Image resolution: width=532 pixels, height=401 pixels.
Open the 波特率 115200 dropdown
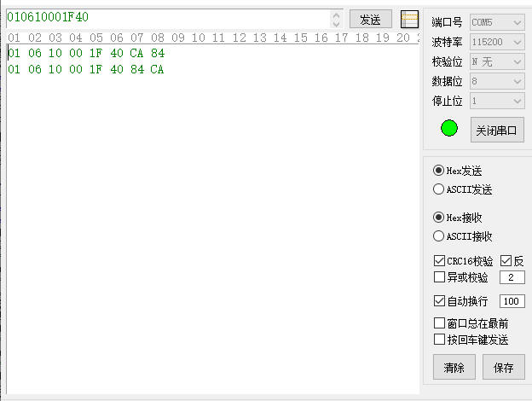pyautogui.click(x=497, y=43)
